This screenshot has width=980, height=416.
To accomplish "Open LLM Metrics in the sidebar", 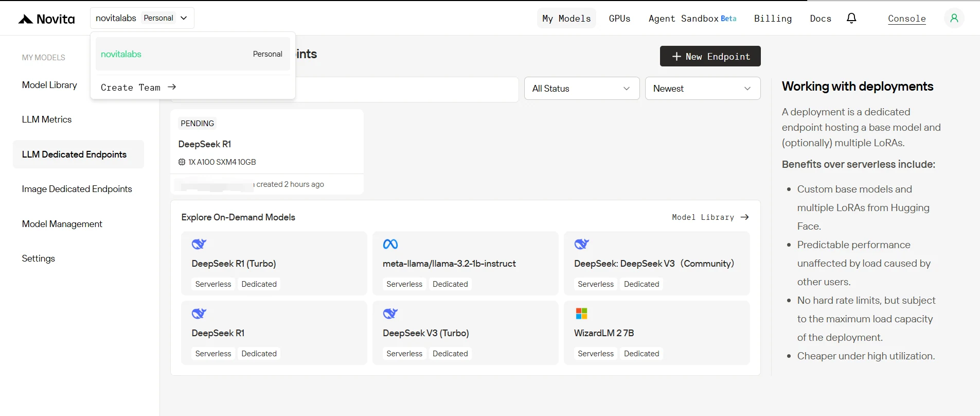I will tap(47, 119).
